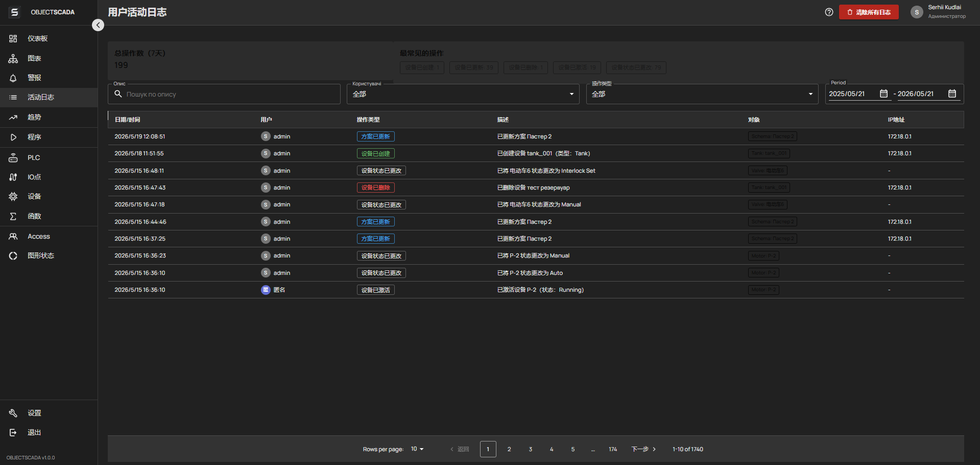The image size is (980, 465).
Task: Click the object tag Tank: tank_001 in 11:51:55 row
Action: [x=769, y=153]
